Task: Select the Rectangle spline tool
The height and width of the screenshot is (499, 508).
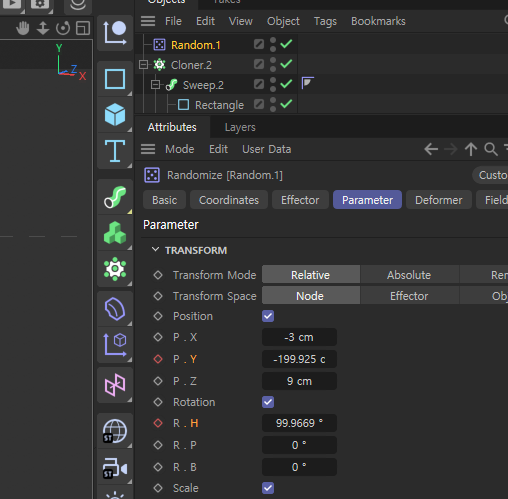Action: [115, 79]
